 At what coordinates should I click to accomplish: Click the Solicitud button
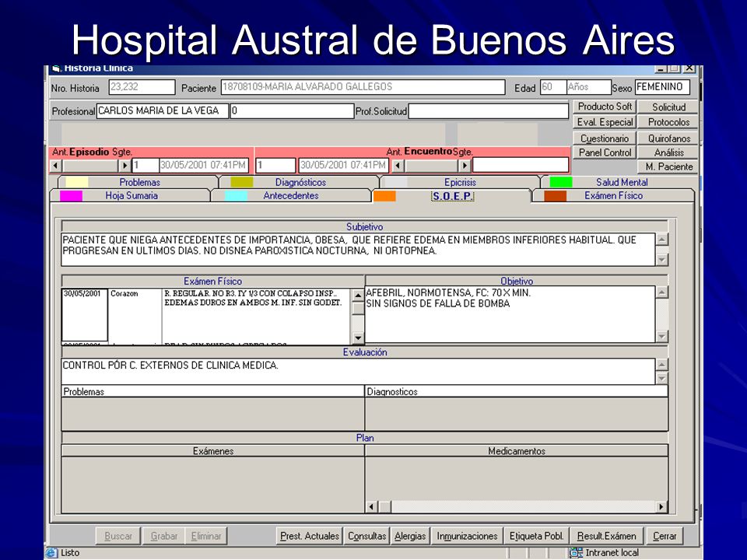[x=668, y=107]
